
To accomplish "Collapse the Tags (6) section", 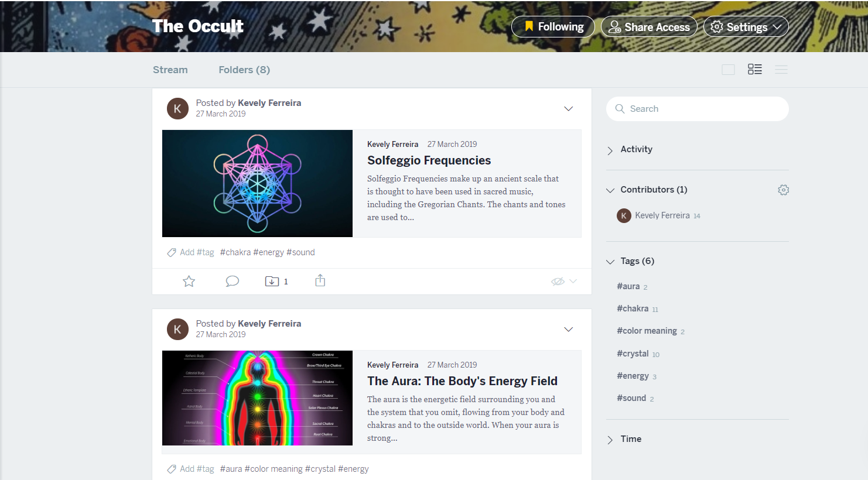I will click(630, 261).
